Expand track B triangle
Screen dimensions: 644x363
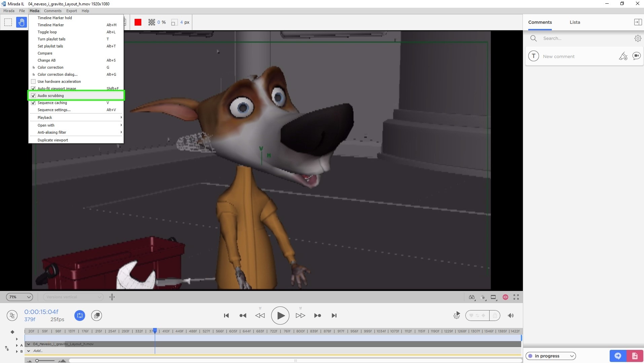(17, 352)
